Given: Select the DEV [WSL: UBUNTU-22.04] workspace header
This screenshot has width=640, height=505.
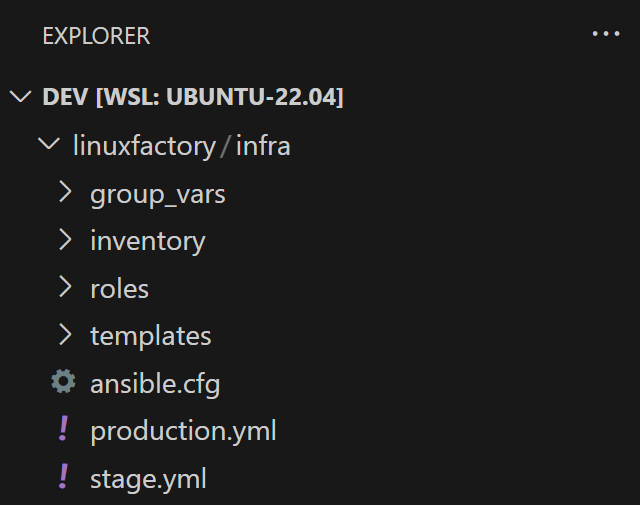Looking at the screenshot, I should click(x=193, y=97).
